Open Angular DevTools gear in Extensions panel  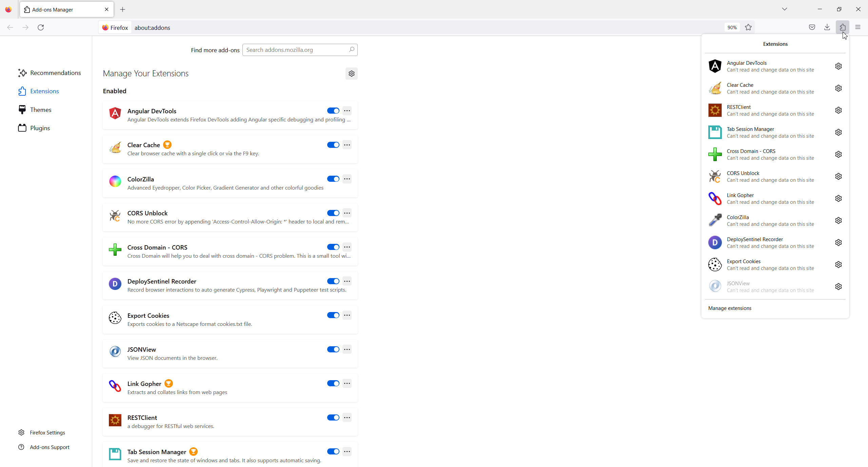838,66
